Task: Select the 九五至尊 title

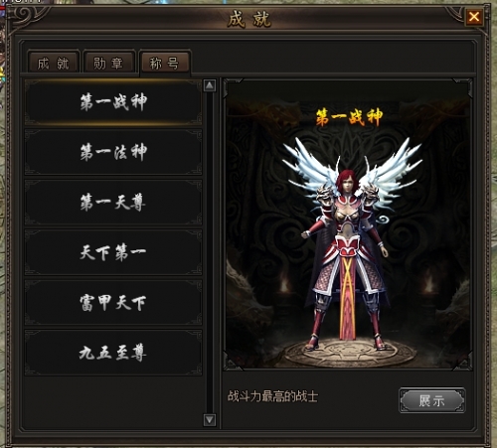Action: coord(113,353)
